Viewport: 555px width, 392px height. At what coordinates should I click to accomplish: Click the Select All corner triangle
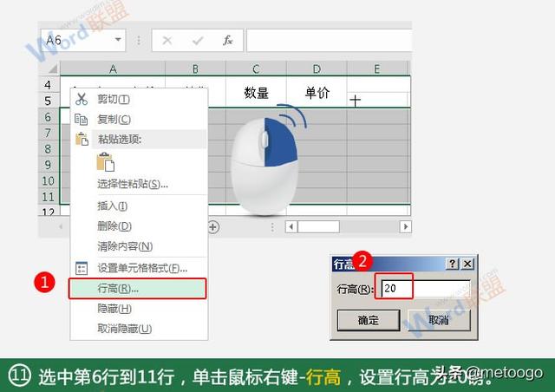coord(53,69)
